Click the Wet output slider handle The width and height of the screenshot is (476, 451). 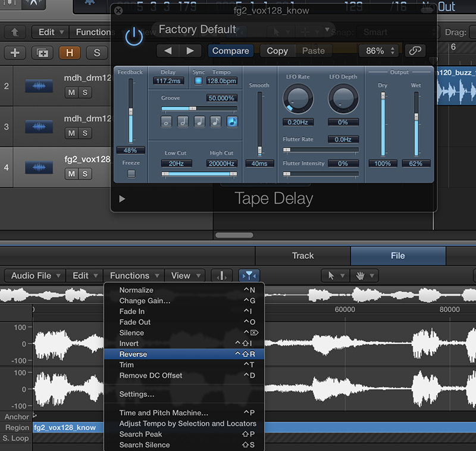click(x=416, y=117)
